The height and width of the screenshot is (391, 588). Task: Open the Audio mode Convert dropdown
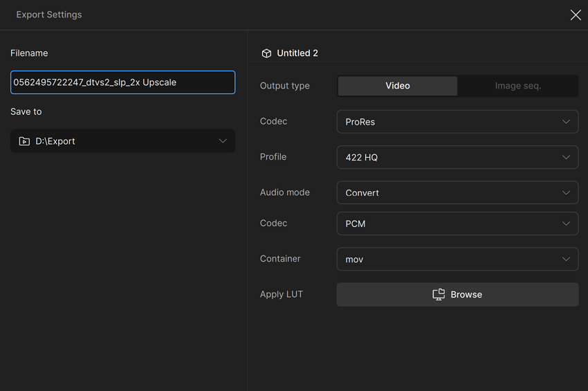click(457, 192)
